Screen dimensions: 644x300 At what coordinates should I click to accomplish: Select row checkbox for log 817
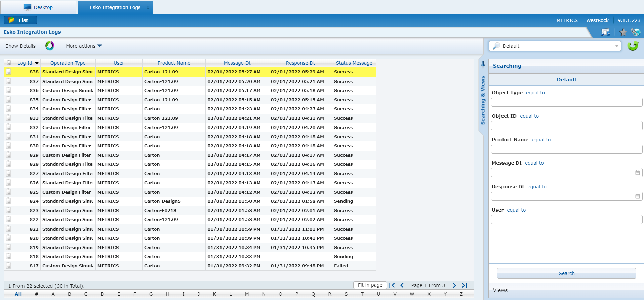[8, 266]
